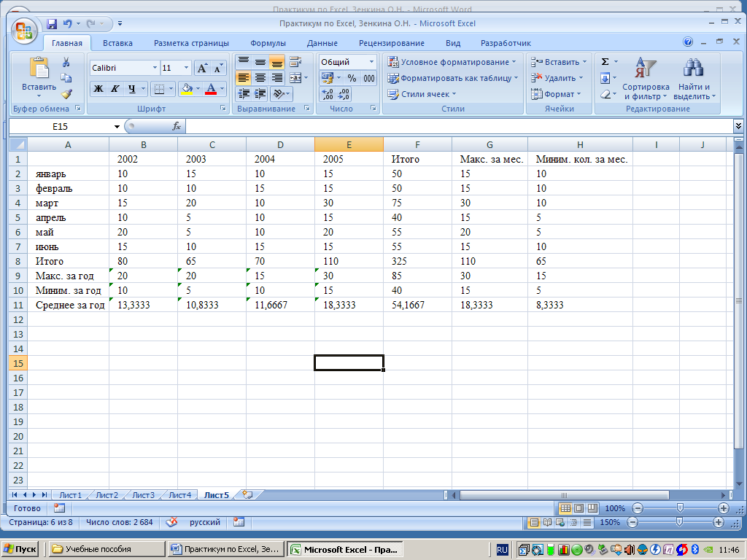
Task: Toggle bold Ж formatting
Action: click(98, 88)
